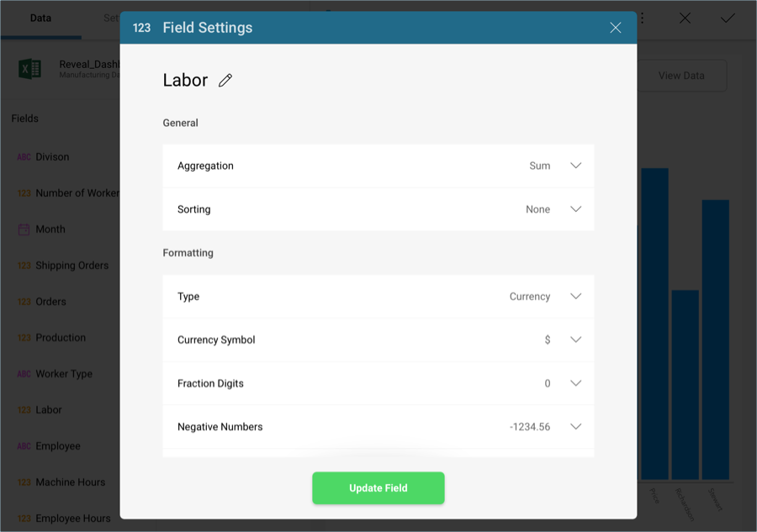Image resolution: width=757 pixels, height=532 pixels.
Task: Change the formatting Type dropdown
Action: [575, 297]
